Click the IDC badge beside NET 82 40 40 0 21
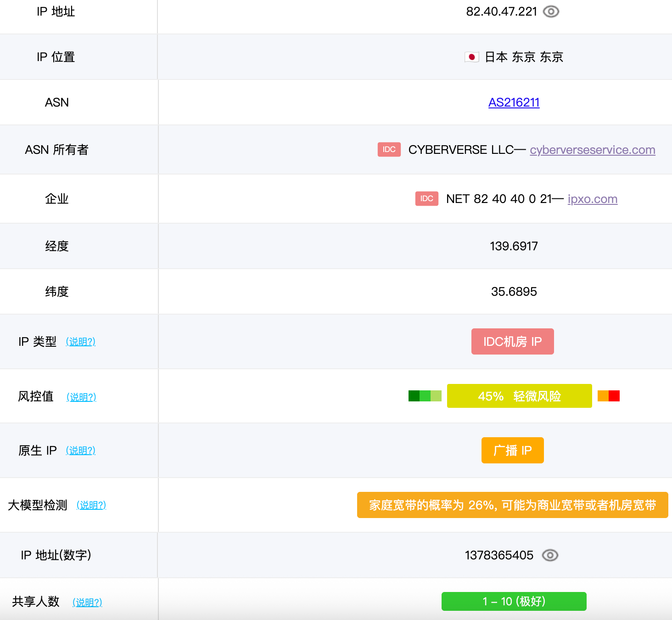Viewport: 672px width, 620px height. [426, 199]
